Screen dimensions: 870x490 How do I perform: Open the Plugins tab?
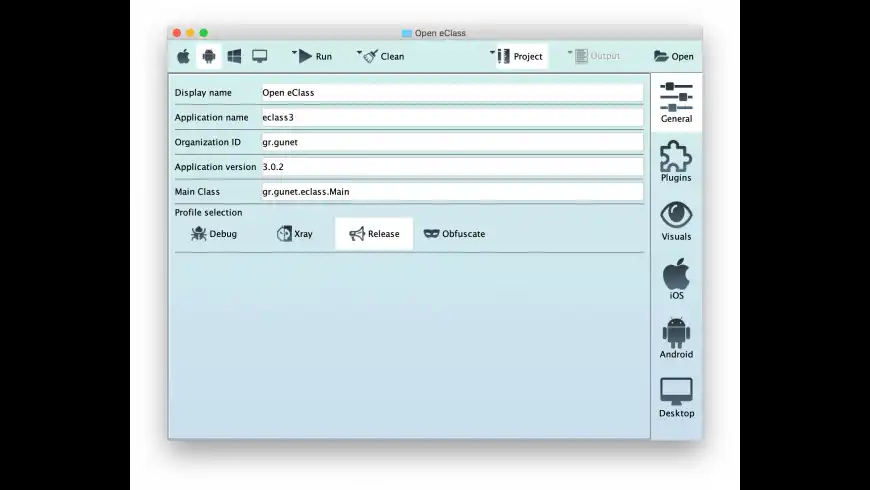(x=676, y=161)
